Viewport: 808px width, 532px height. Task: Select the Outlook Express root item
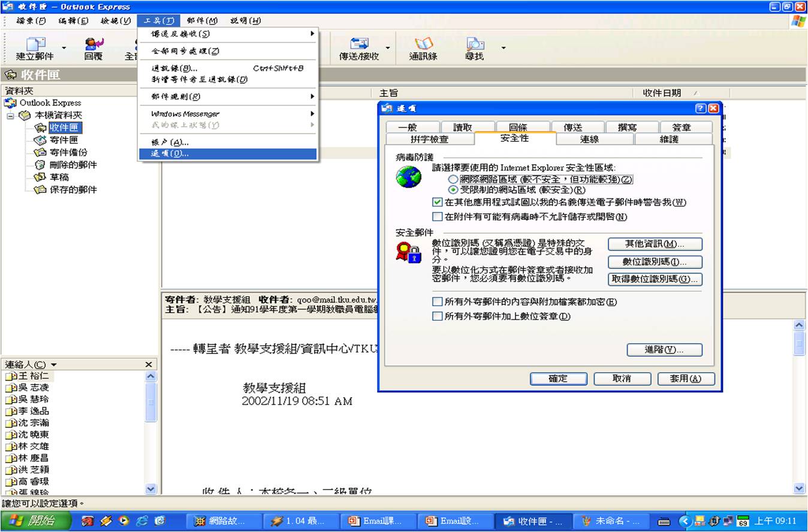[50, 102]
